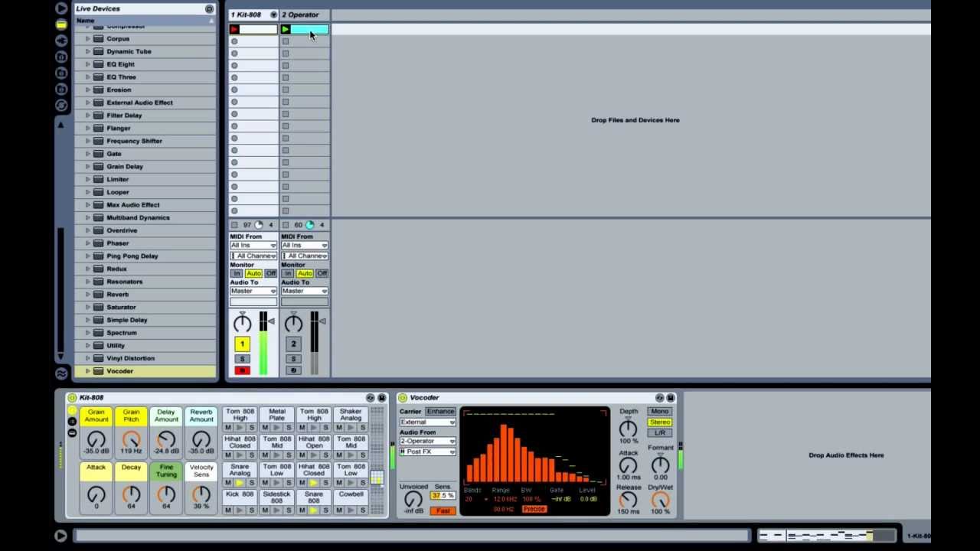Preview the Shaker Analog pad play button
Image resolution: width=980 pixels, height=551 pixels.
[351, 428]
